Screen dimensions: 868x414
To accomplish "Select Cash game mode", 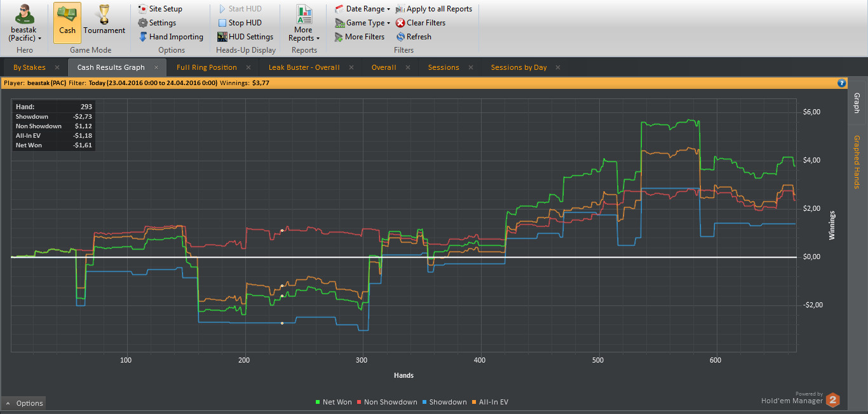I will pos(67,23).
